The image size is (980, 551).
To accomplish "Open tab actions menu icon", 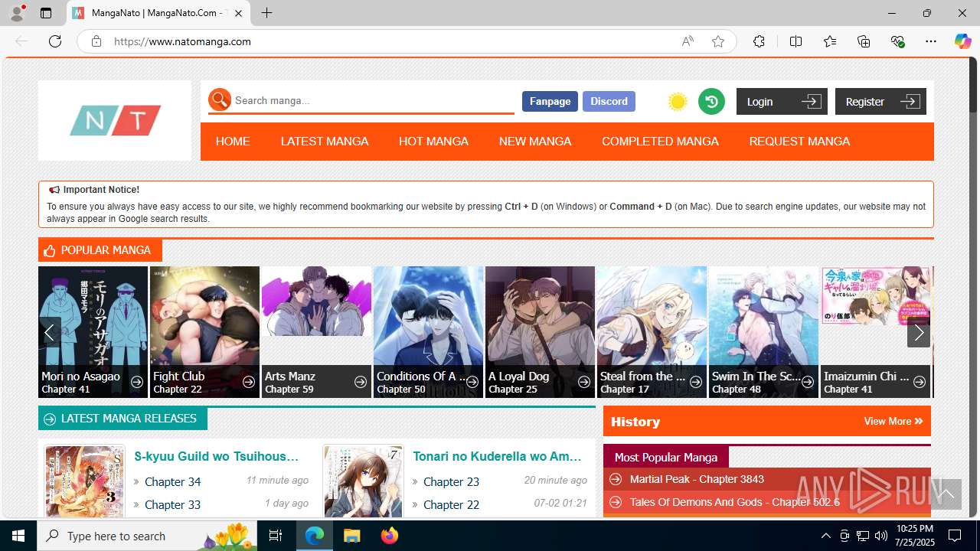I will [46, 13].
